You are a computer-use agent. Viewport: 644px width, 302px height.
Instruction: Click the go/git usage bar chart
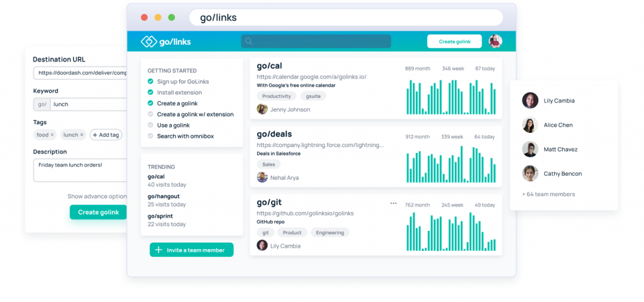450,232
